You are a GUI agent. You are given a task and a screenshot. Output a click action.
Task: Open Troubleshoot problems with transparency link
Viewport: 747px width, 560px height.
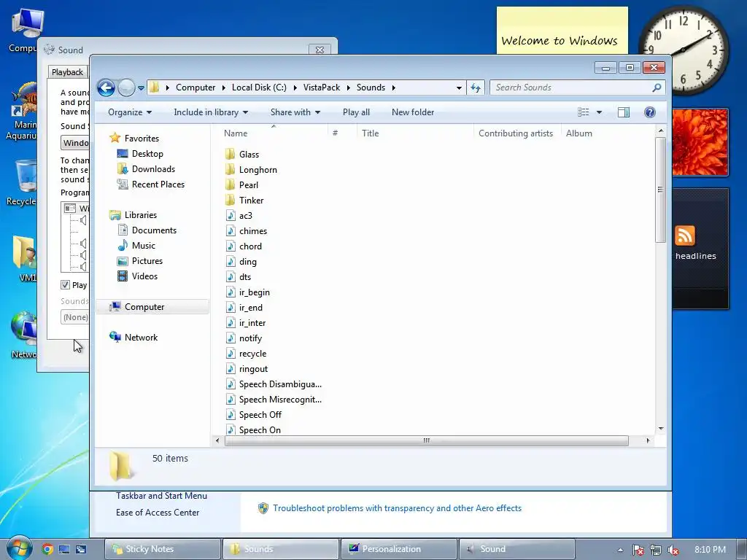pyautogui.click(x=397, y=508)
